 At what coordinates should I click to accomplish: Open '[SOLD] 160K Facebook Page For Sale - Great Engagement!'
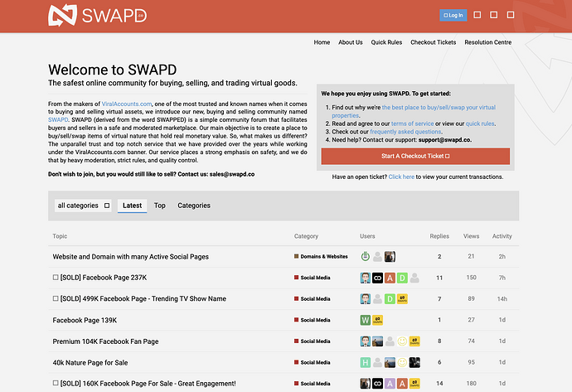148,384
